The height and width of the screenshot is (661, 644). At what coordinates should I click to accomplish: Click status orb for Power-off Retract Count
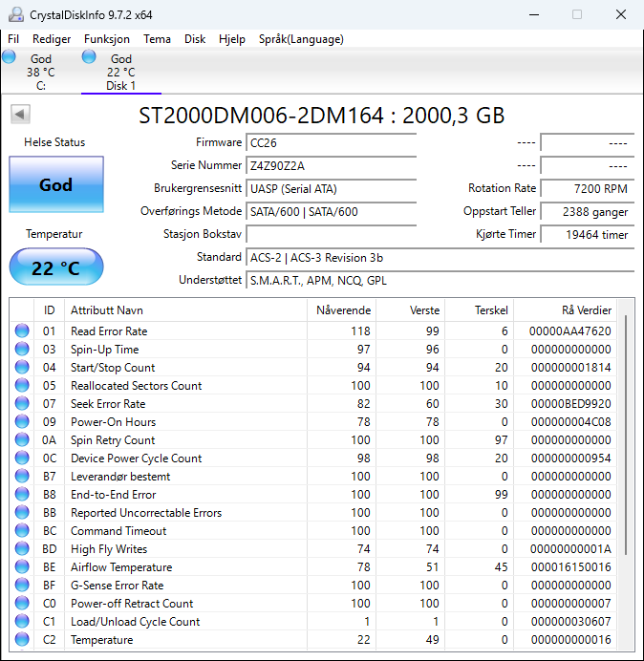[22, 603]
